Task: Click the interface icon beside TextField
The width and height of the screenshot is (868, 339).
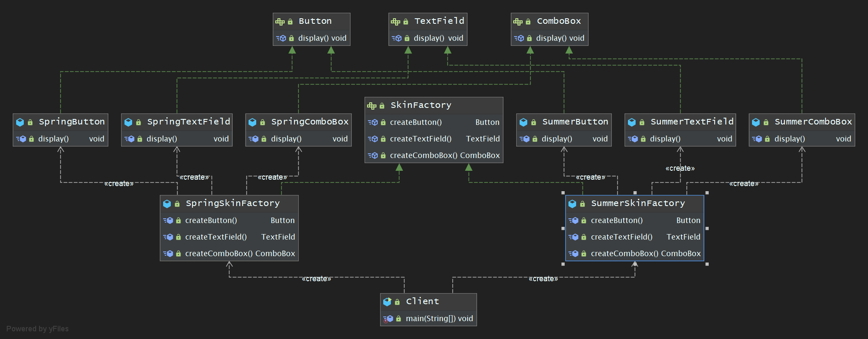Action: (x=396, y=22)
